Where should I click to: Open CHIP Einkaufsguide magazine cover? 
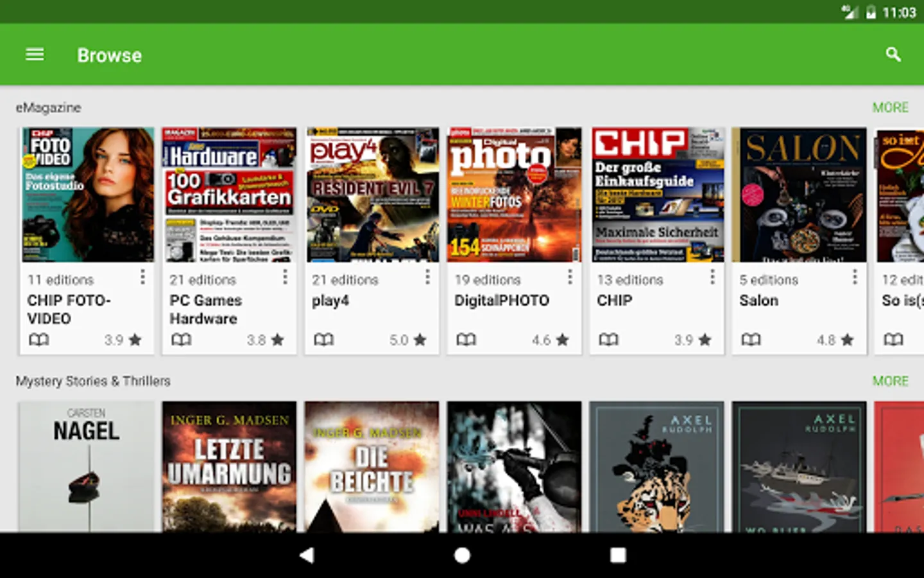coord(657,195)
